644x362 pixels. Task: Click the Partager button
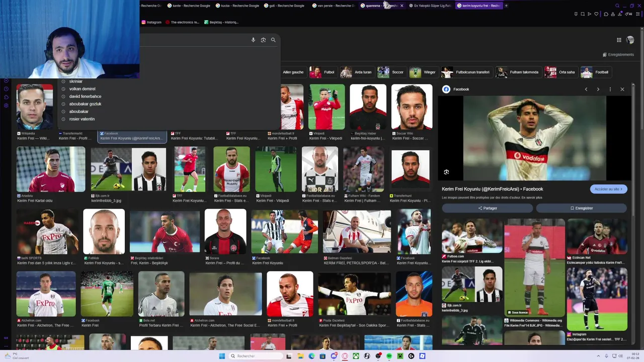pyautogui.click(x=488, y=208)
